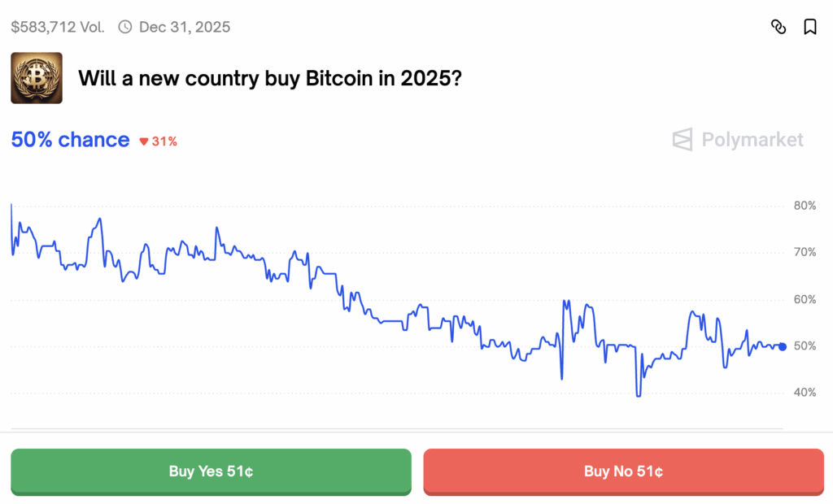Viewport: 833px width, 504px height.
Task: Click the 40% axis label
Action: coord(805,393)
